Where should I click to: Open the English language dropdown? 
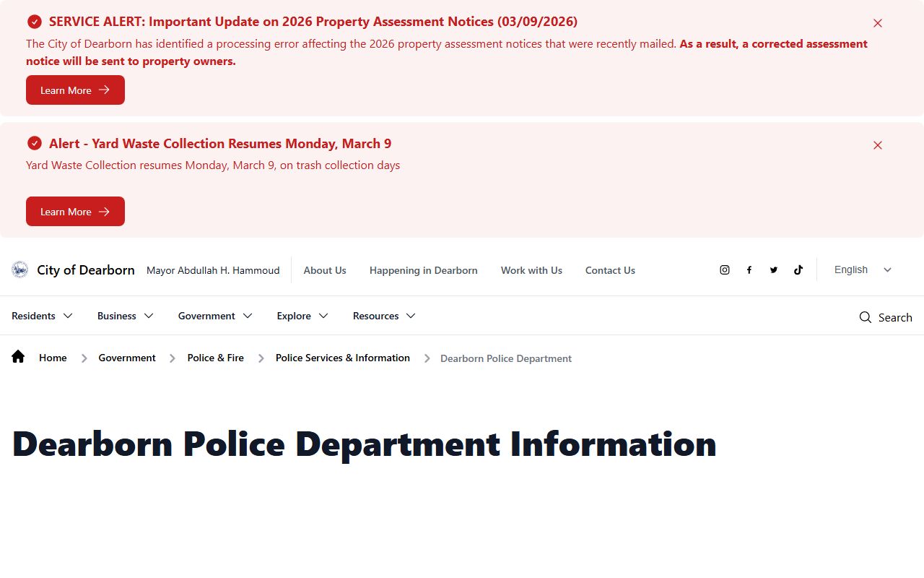863,269
